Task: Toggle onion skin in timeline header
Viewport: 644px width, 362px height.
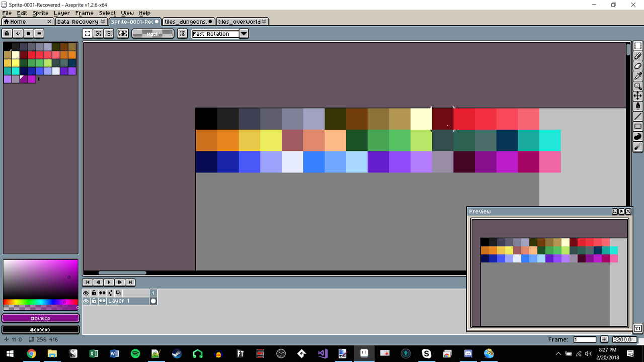Action: pyautogui.click(x=118, y=293)
